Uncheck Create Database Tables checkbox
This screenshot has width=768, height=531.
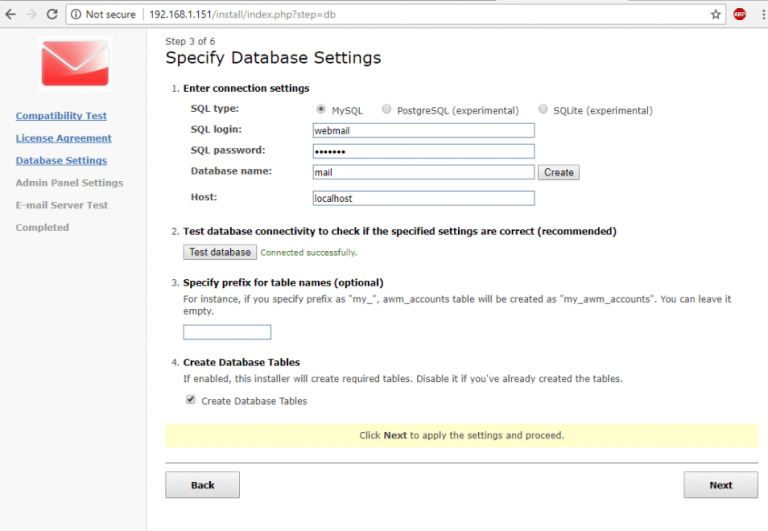tap(190, 400)
